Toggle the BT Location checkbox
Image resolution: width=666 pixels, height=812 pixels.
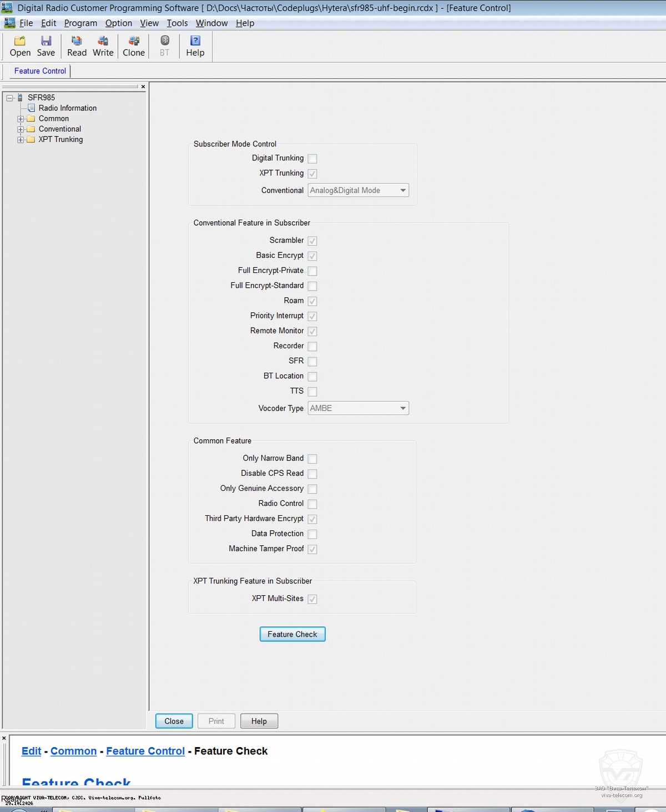312,377
